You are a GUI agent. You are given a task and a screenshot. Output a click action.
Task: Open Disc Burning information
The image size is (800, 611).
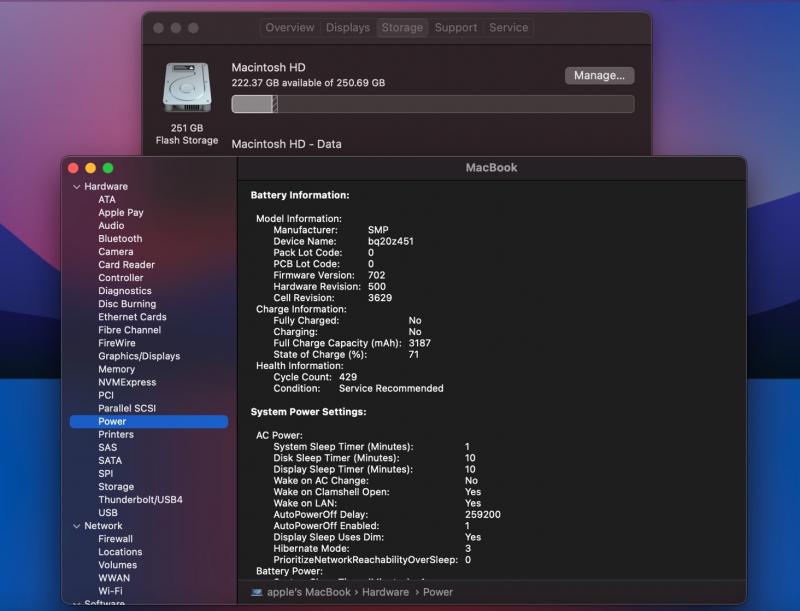click(x=128, y=304)
